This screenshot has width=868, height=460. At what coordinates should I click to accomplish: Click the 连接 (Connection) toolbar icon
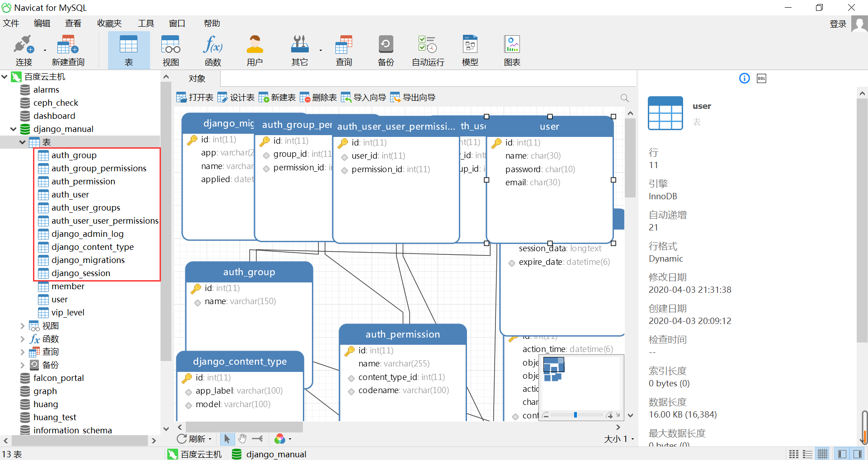tap(24, 50)
